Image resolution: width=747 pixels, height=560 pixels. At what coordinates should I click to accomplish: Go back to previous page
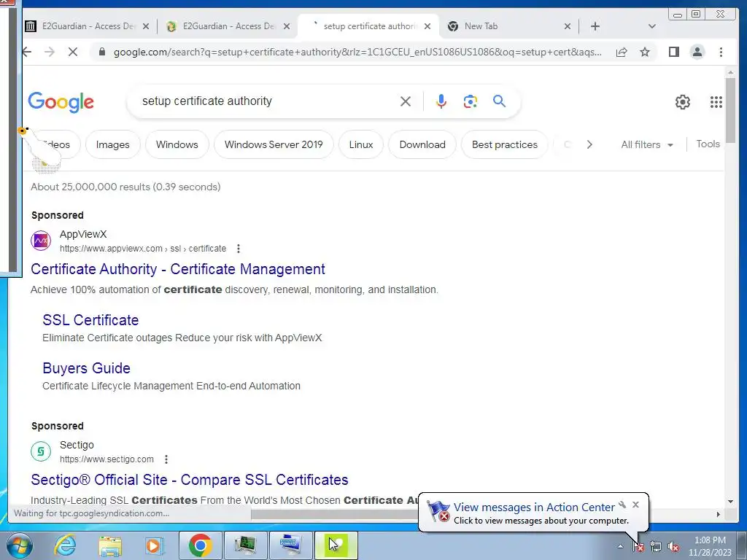[x=27, y=52]
